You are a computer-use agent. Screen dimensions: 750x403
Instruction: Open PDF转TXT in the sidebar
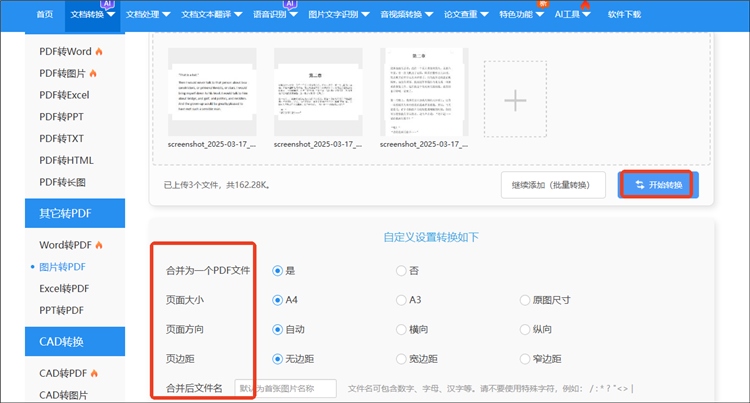tap(61, 139)
